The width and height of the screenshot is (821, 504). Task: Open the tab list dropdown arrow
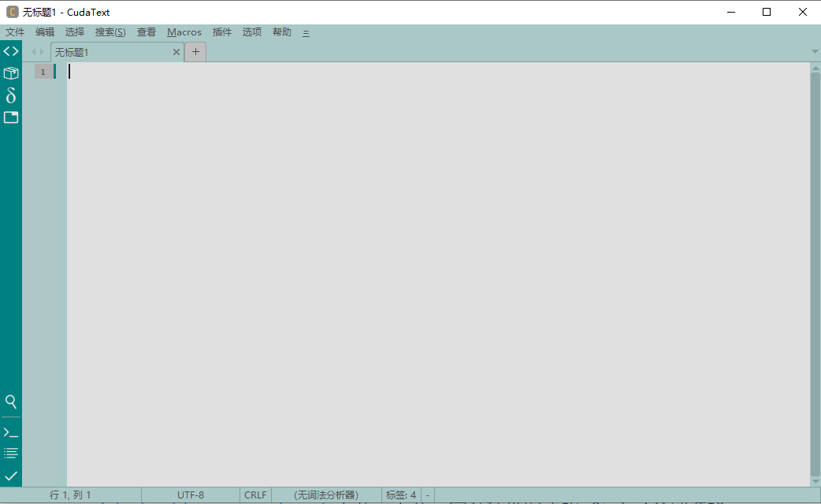(815, 51)
